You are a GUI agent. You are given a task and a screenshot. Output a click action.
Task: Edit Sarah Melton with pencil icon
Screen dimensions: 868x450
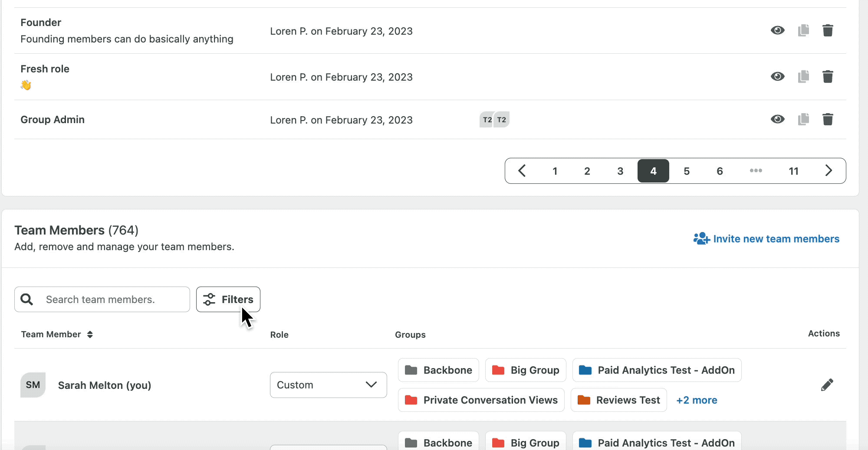pos(827,385)
